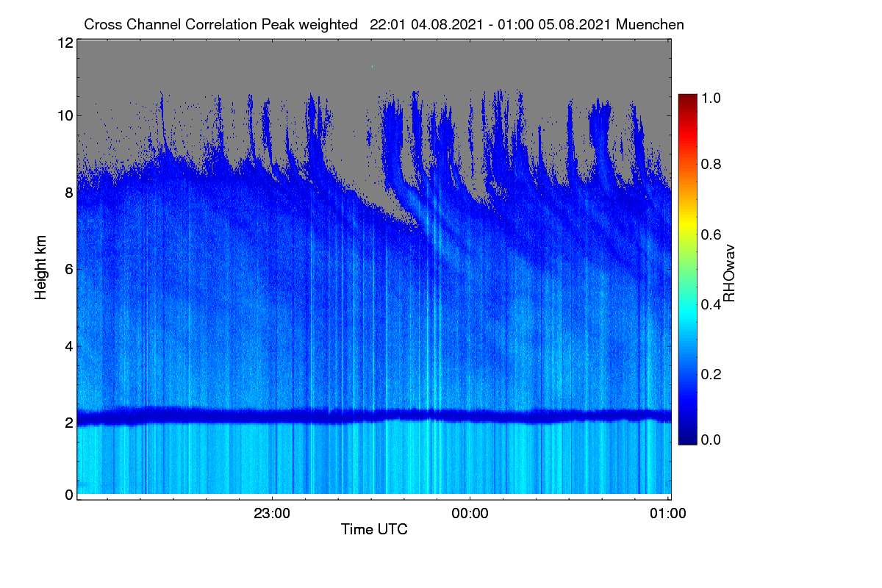Click the colorbar tick label '0.8'
This screenshot has width=882, height=588.
(712, 164)
